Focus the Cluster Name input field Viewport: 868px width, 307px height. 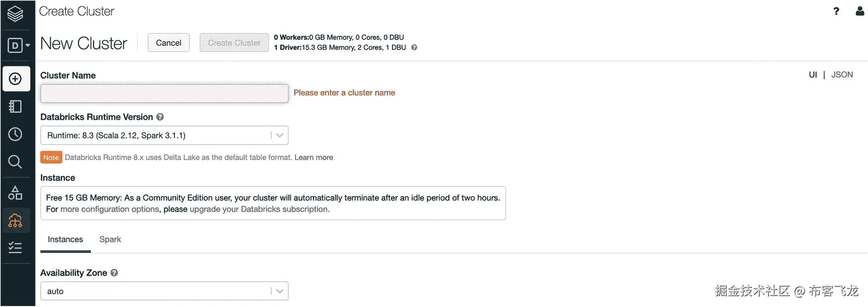(164, 94)
